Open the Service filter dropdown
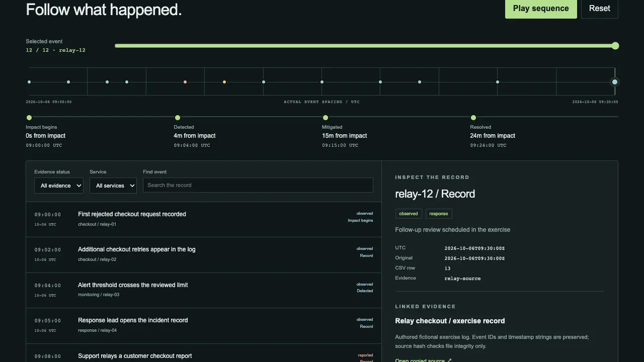644x362 pixels. pos(113,186)
